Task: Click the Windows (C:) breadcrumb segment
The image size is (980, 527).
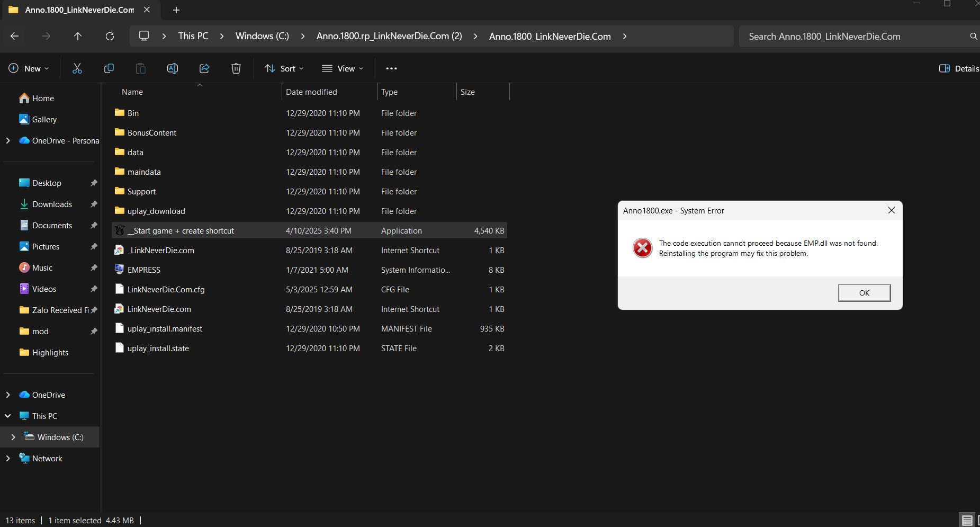Action: [262, 37]
